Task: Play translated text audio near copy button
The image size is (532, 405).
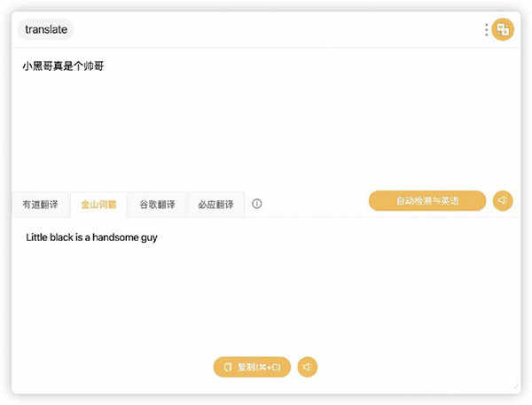Action: coord(308,367)
